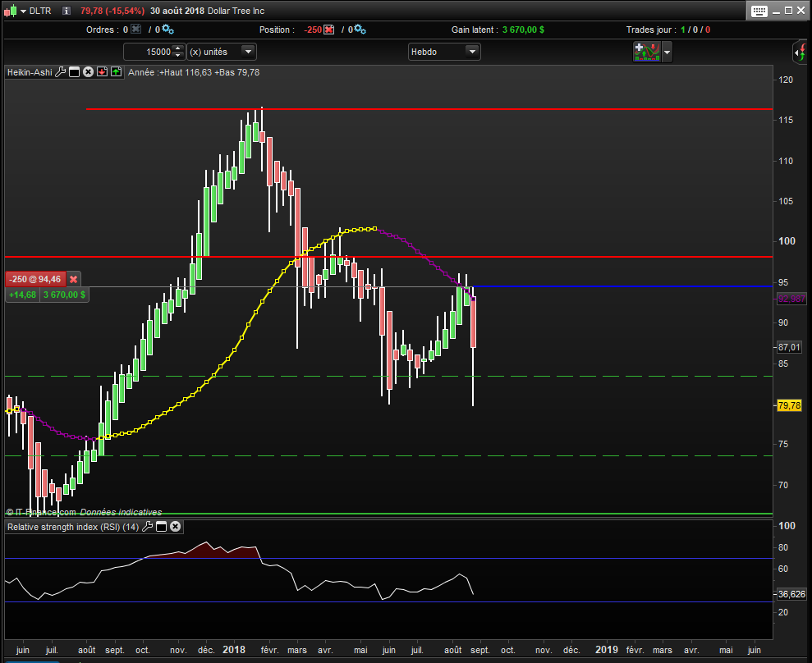Show DLTR instrument information icon

coord(67,11)
